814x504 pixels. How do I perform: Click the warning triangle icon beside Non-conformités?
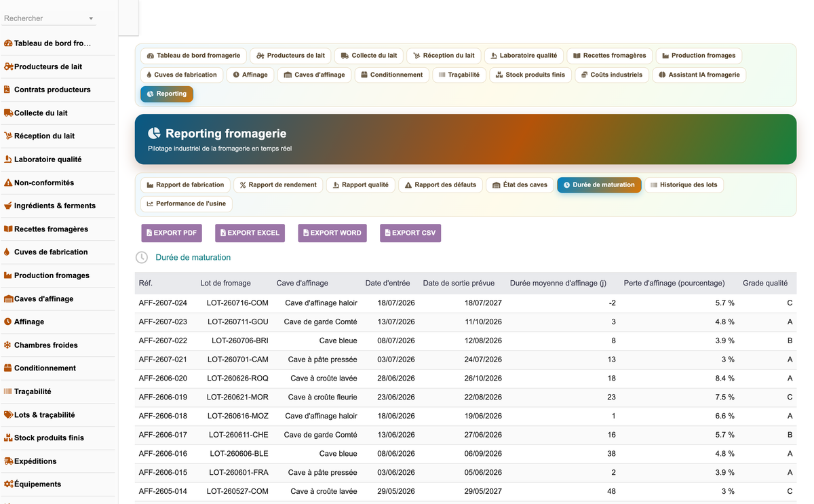(x=8, y=182)
